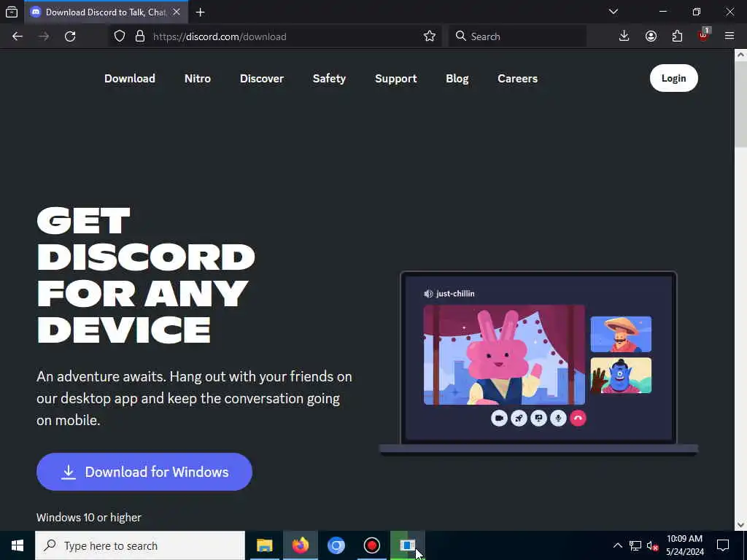Go back using the back arrow

pos(18,36)
